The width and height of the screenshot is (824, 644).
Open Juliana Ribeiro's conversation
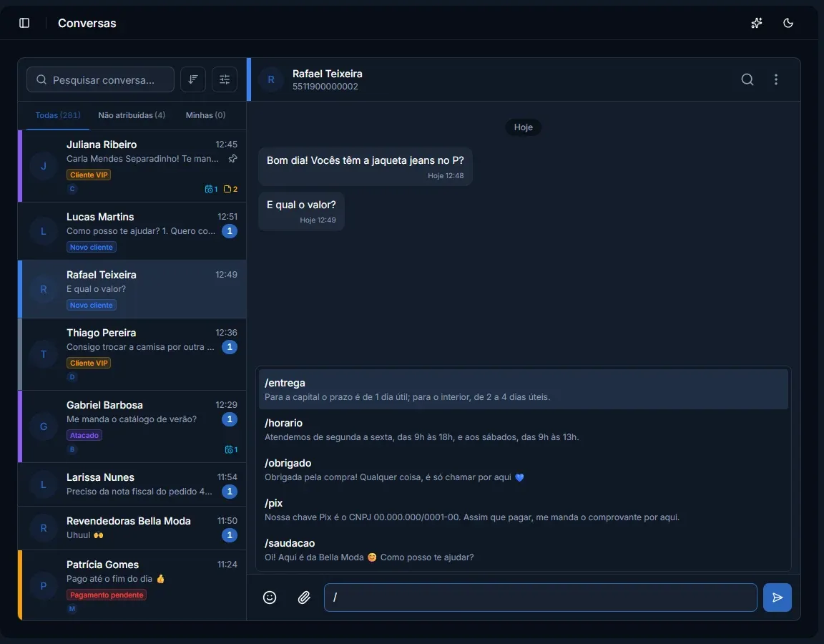132,166
